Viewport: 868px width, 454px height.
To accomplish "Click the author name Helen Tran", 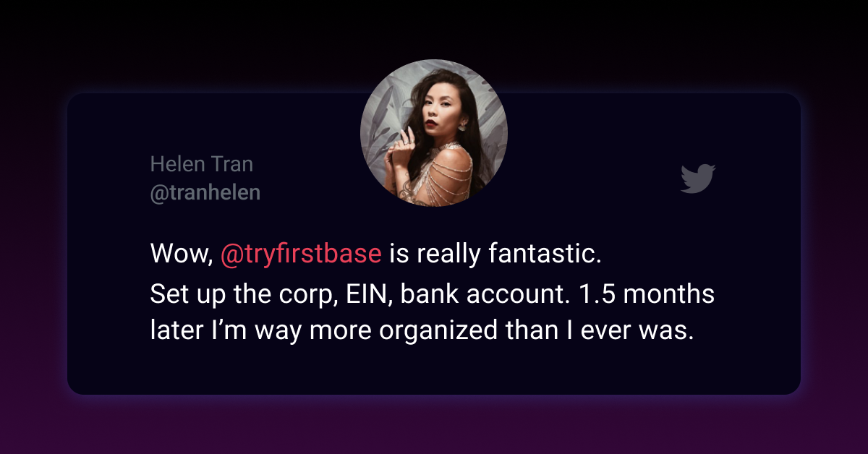I will tap(202, 164).
